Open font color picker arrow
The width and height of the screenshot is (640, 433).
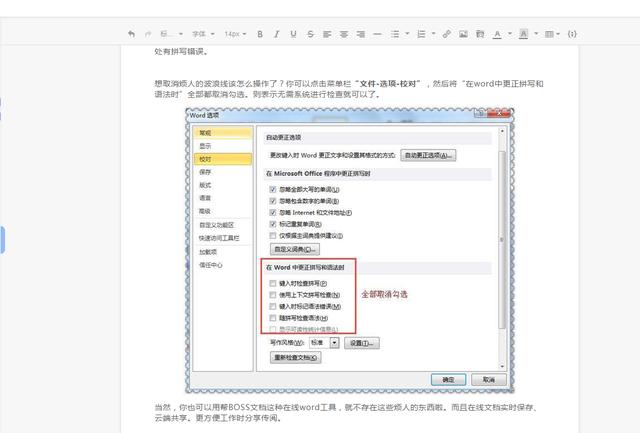[x=510, y=34]
